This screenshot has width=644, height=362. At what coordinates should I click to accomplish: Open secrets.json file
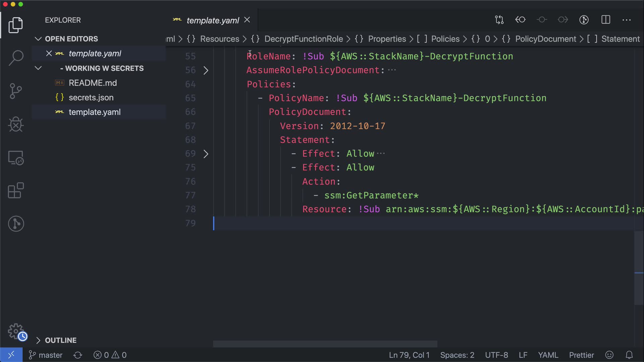[91, 98]
